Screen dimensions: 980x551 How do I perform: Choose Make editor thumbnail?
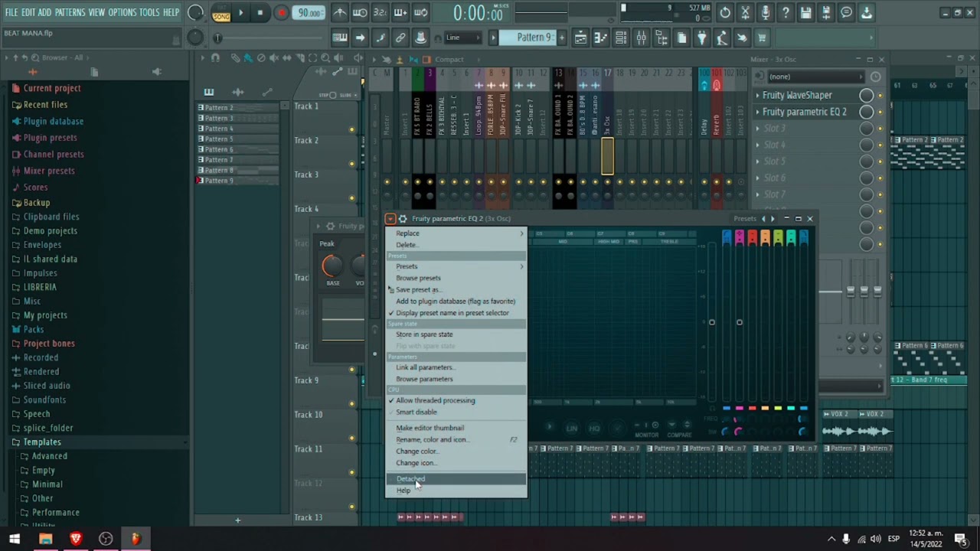pos(456,428)
